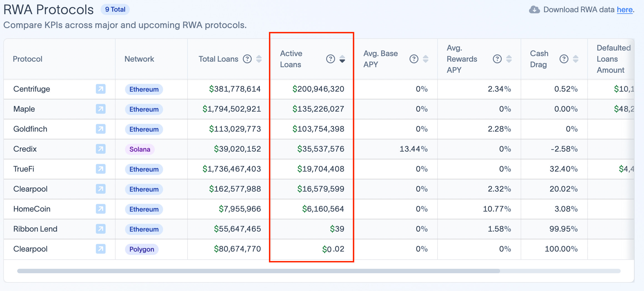Show Total Loans help tooltip icon

tap(247, 59)
